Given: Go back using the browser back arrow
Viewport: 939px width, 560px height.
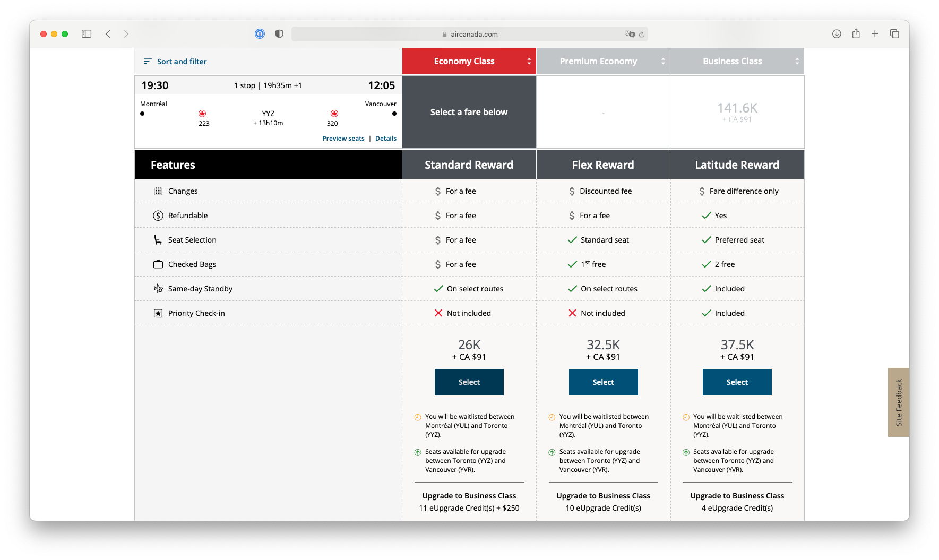Looking at the screenshot, I should tap(108, 34).
